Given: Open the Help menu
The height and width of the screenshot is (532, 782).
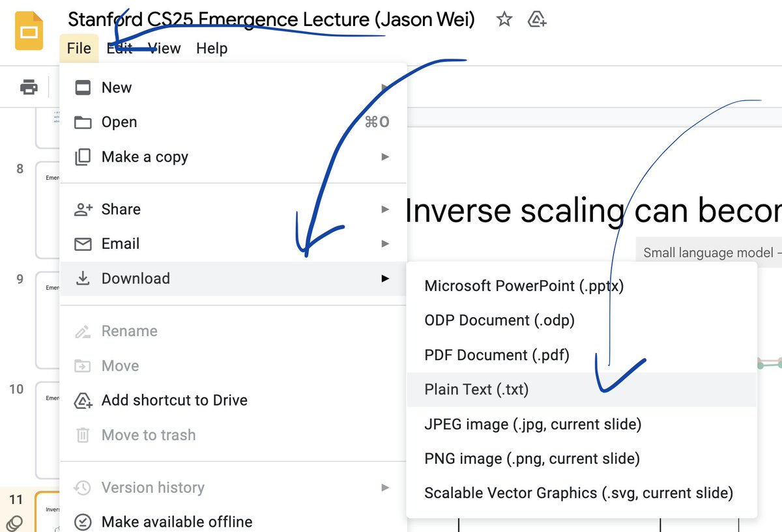Looking at the screenshot, I should [211, 48].
